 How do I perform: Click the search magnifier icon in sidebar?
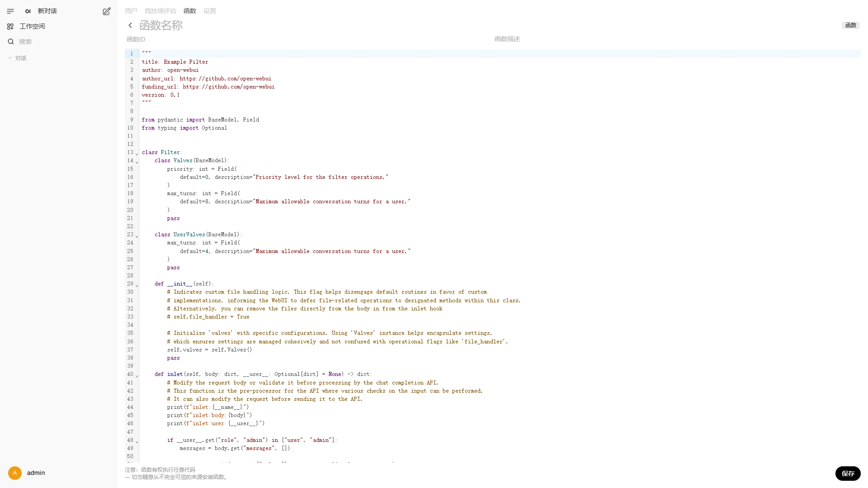pyautogui.click(x=11, y=41)
